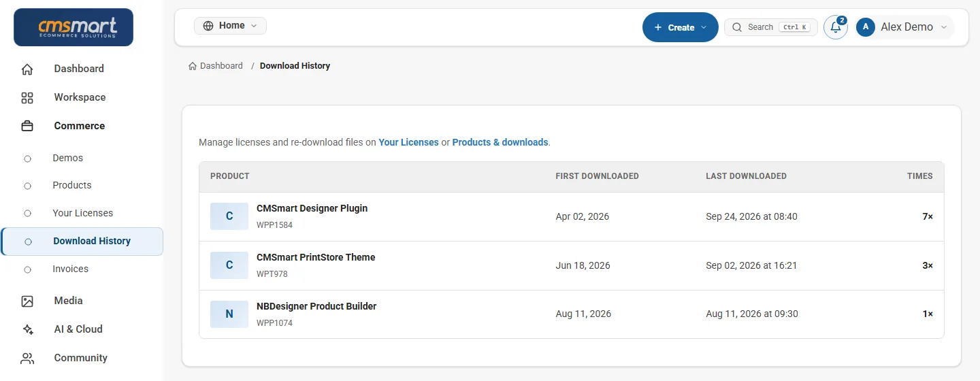980x381 pixels.
Task: Follow the Products & downloads link
Action: 500,142
